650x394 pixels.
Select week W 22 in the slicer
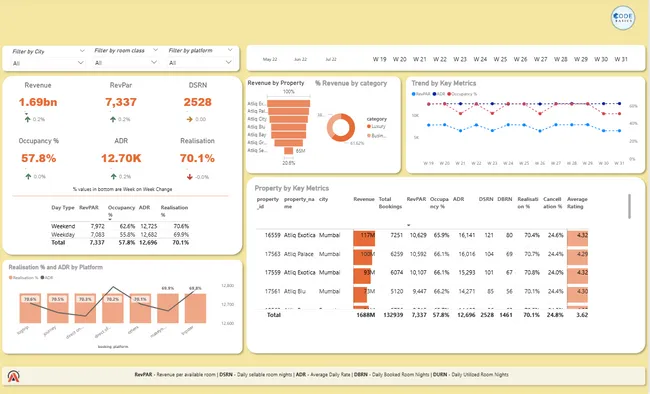pos(440,59)
